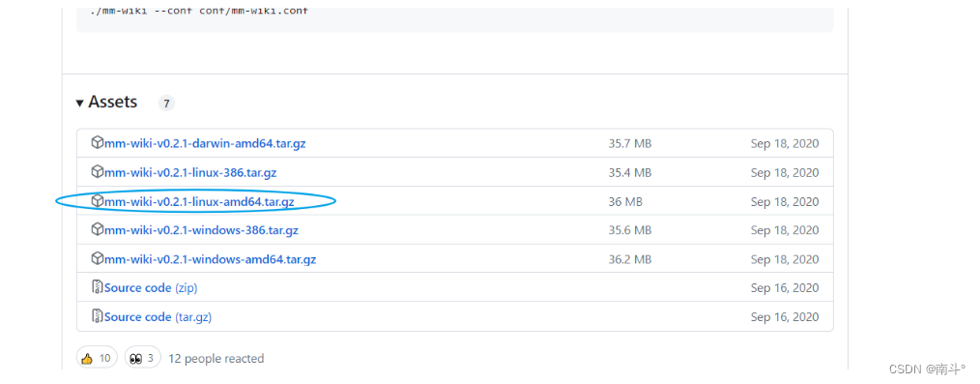Collapse the Assets section triangle
The height and width of the screenshot is (384, 980).
click(80, 103)
